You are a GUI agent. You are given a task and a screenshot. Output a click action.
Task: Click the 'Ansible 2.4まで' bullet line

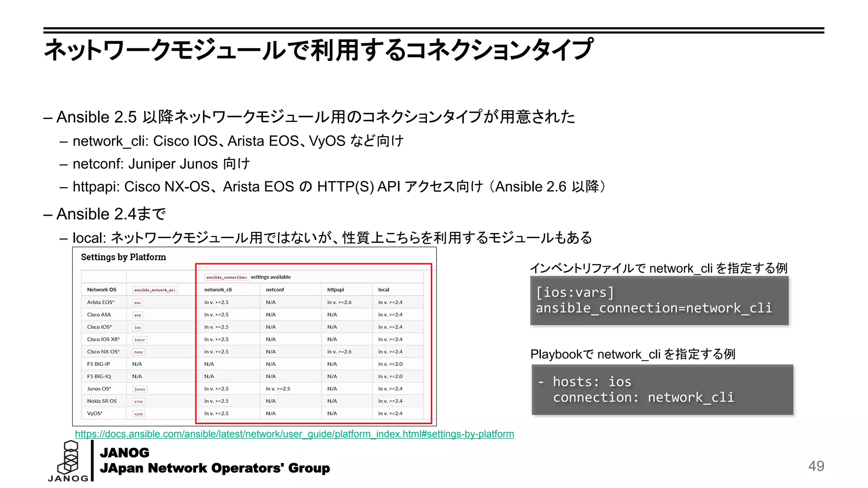104,214
